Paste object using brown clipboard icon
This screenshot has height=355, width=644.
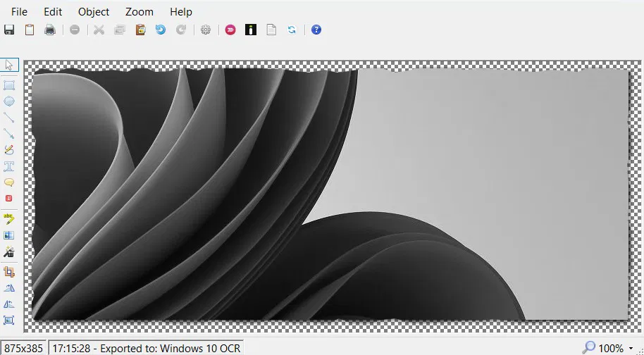(140, 30)
